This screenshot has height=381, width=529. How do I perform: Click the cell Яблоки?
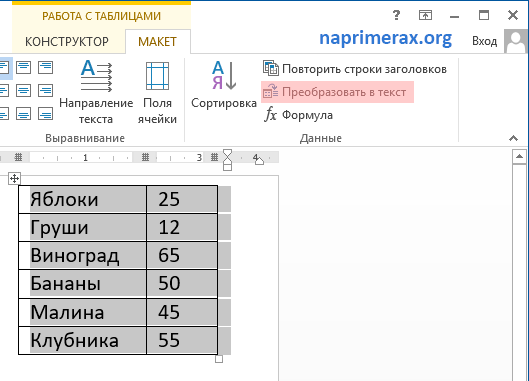pyautogui.click(x=82, y=199)
